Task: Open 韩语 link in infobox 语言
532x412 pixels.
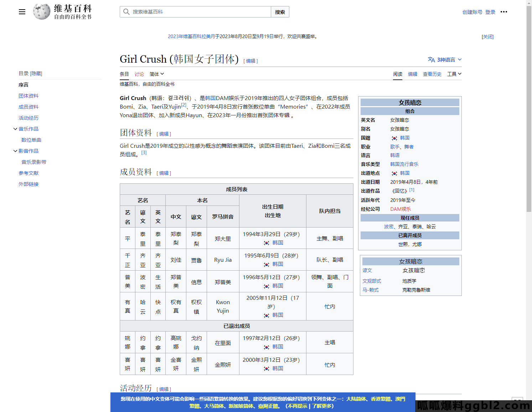Action: [395, 155]
